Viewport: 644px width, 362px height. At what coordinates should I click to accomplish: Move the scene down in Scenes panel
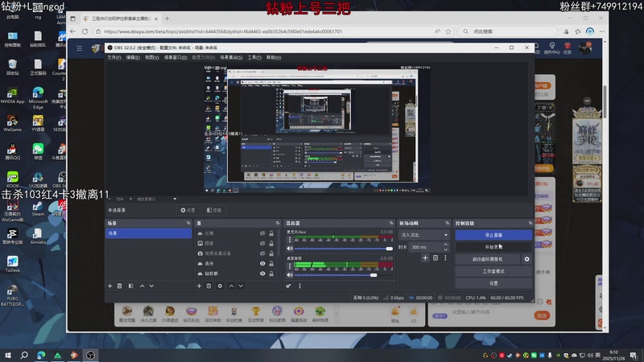pos(151,286)
